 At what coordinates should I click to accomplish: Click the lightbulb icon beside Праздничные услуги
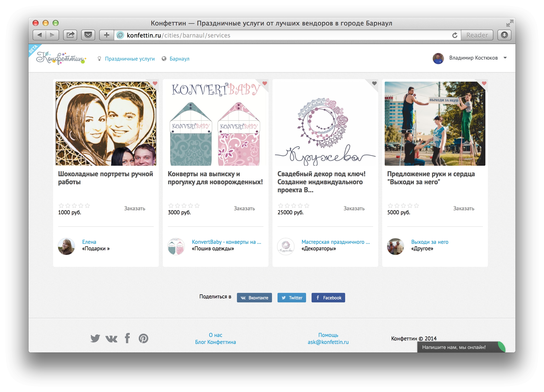click(x=99, y=59)
